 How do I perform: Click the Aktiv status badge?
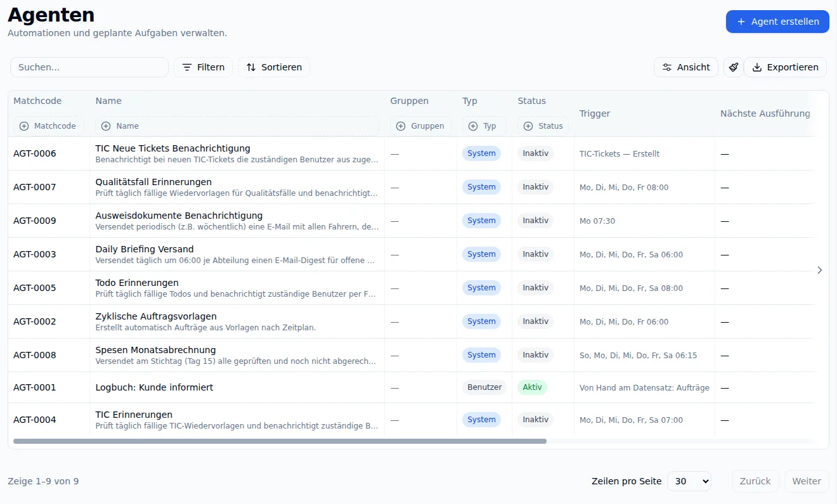pyautogui.click(x=532, y=387)
